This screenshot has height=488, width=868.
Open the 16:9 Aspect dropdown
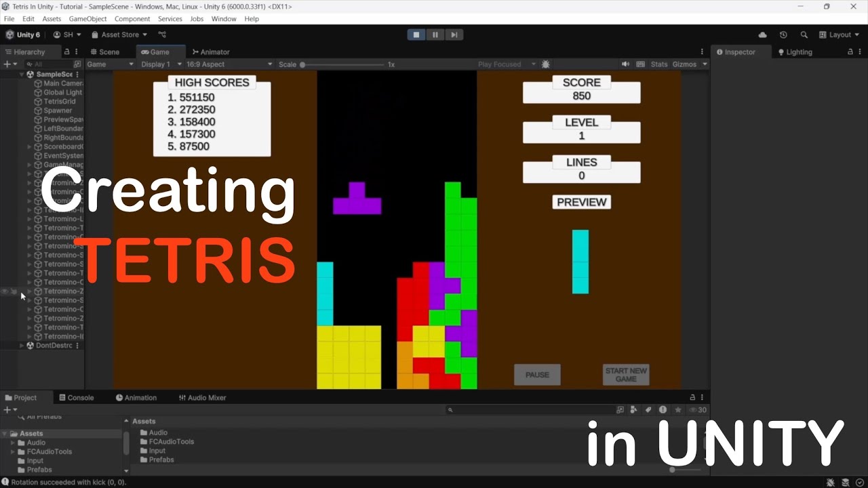(x=229, y=64)
